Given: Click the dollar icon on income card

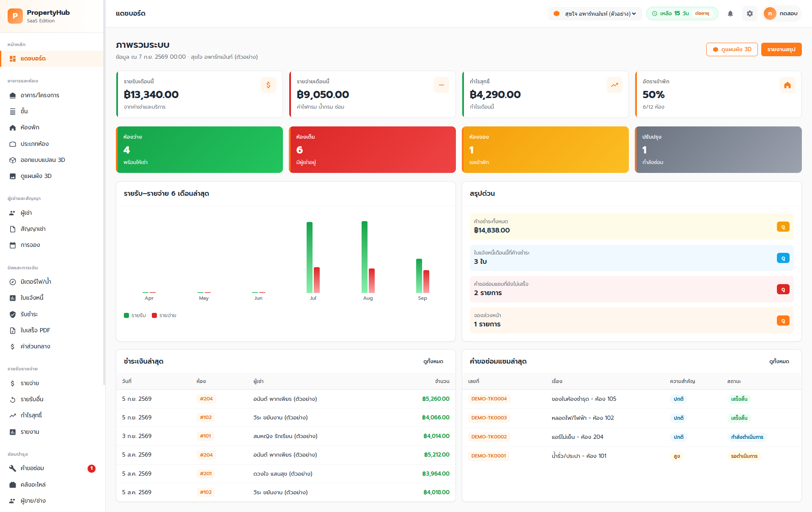Looking at the screenshot, I should coord(268,85).
